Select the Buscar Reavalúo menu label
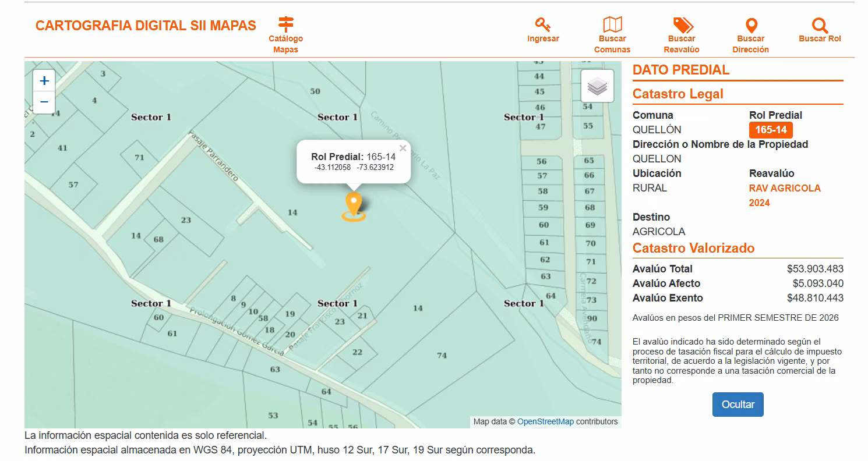The height and width of the screenshot is (461, 868). [x=682, y=44]
